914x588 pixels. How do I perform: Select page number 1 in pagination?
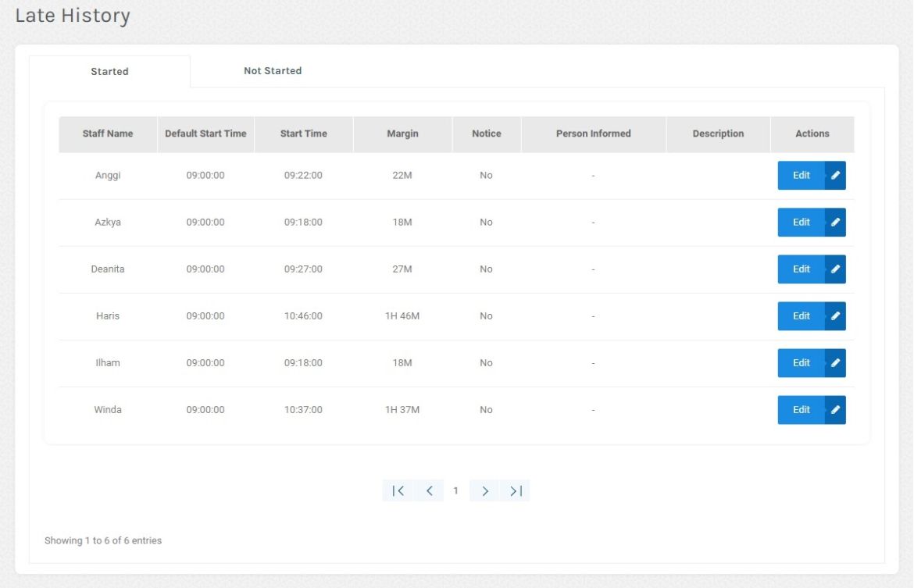click(456, 491)
